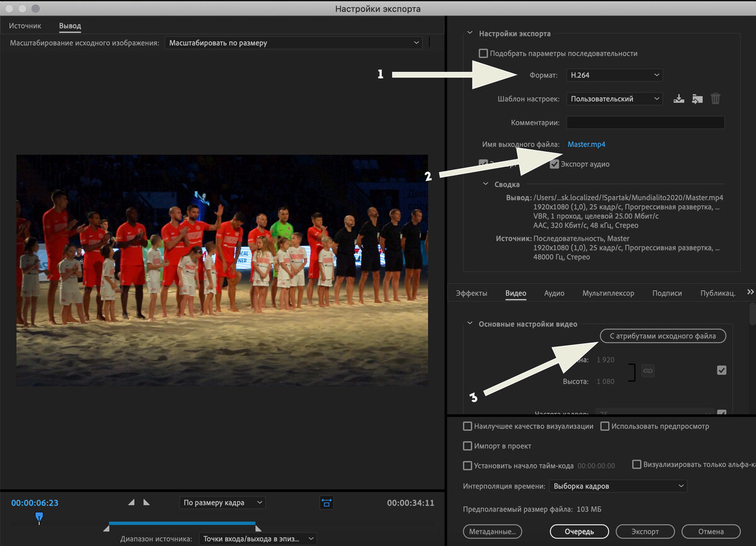The image size is (756, 546).
Task: Click the timecode start value 00:00:00:00
Action: (596, 466)
